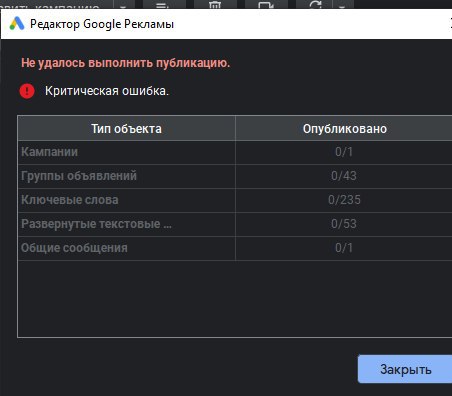Close the dialog with the Закрыть button
The image size is (452, 396).
405,369
